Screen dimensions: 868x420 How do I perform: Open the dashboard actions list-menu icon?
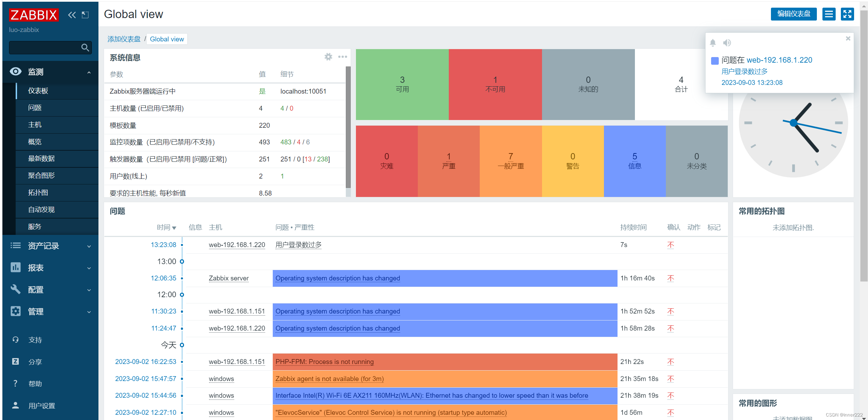[x=829, y=14]
